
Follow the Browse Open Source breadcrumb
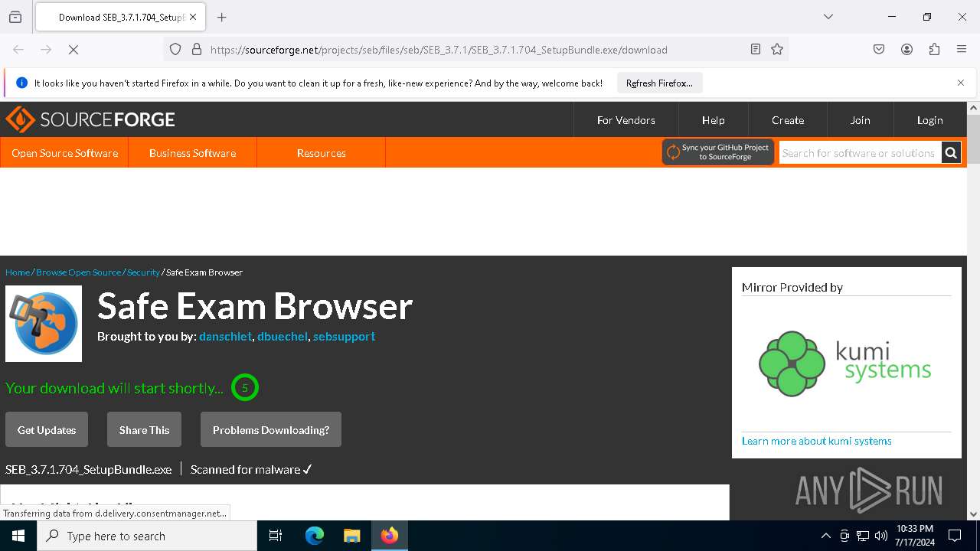(x=78, y=272)
